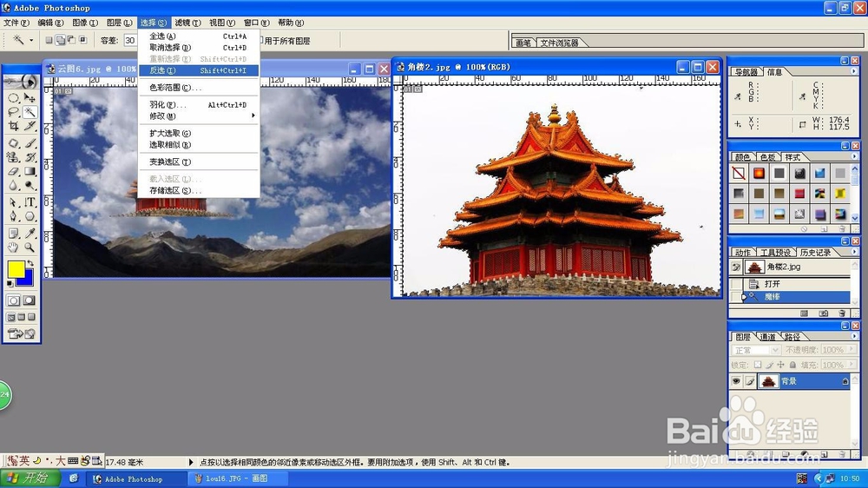Image resolution: width=868 pixels, height=488 pixels.
Task: Switch to the 通道 tab
Action: (767, 337)
